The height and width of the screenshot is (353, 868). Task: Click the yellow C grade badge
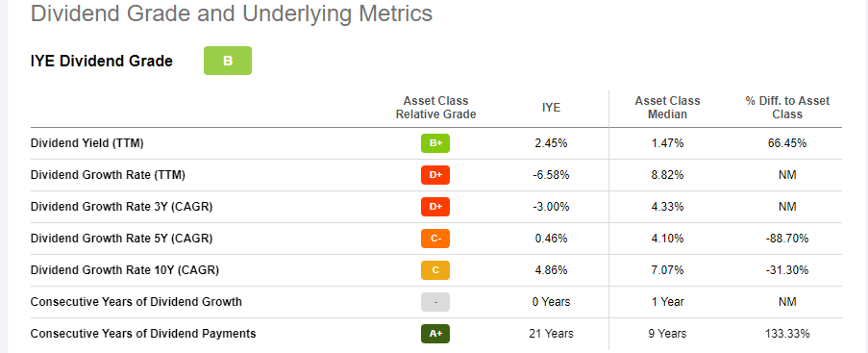click(435, 270)
